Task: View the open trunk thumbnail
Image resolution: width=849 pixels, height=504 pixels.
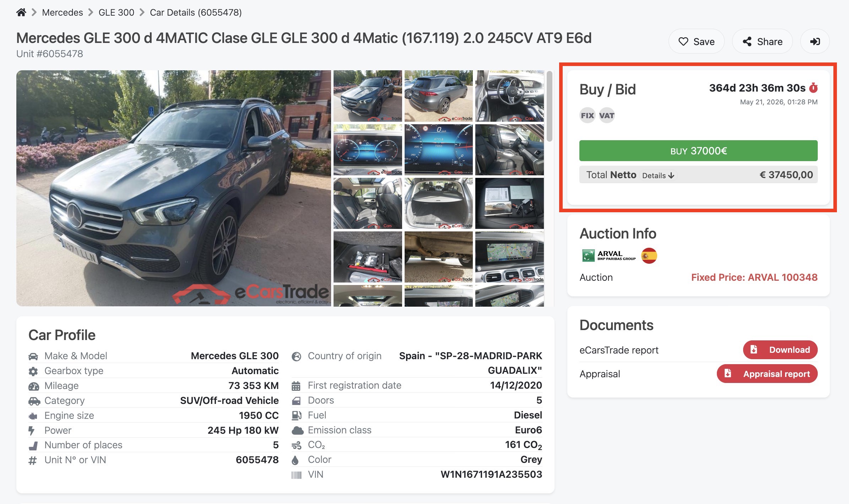Action: point(439,203)
